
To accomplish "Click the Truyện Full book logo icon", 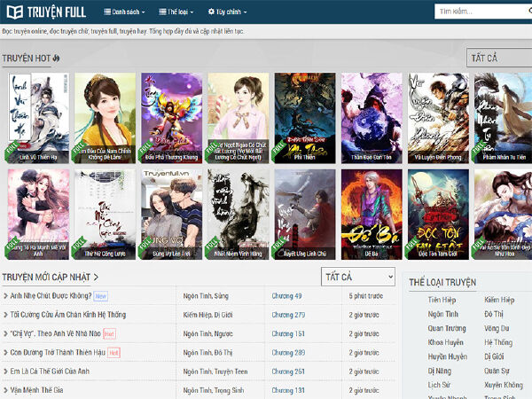I will (15, 12).
